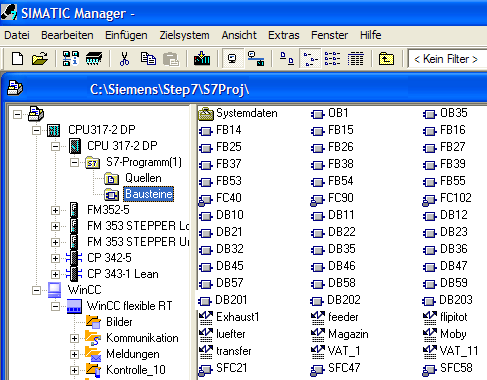Open the Hilfe menu
This screenshot has height=380, width=487.
click(370, 35)
